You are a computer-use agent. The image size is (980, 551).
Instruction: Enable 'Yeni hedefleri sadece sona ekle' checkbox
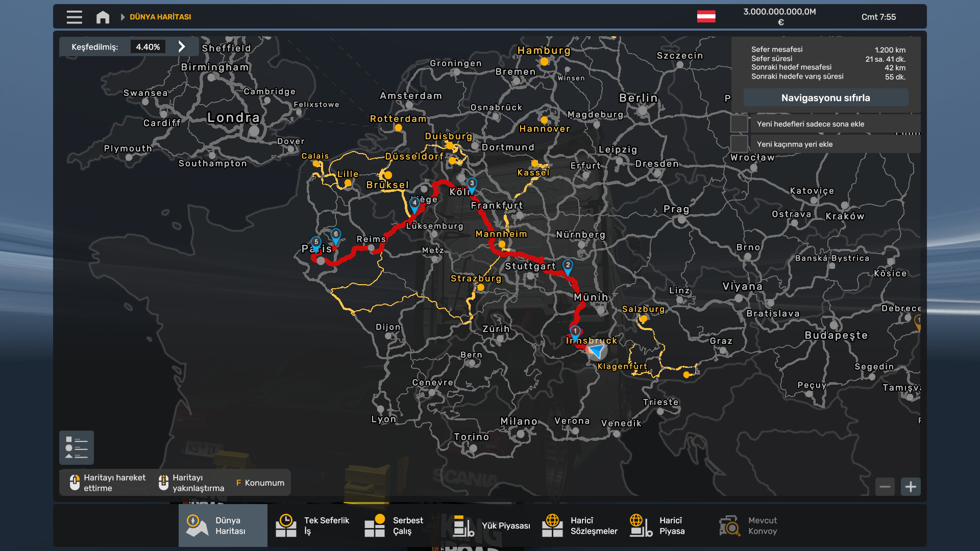739,124
